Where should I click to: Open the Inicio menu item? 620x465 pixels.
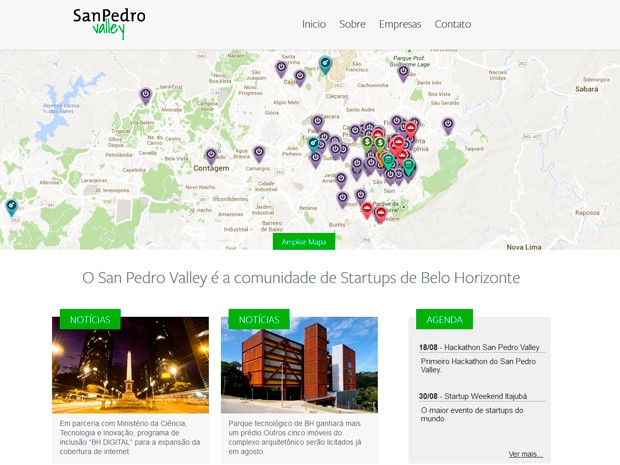point(314,24)
